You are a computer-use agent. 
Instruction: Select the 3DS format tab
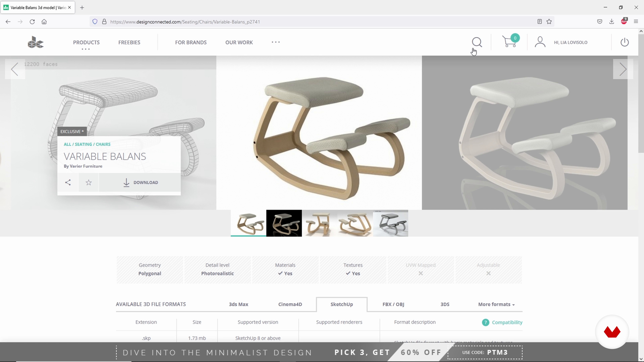[x=445, y=304]
